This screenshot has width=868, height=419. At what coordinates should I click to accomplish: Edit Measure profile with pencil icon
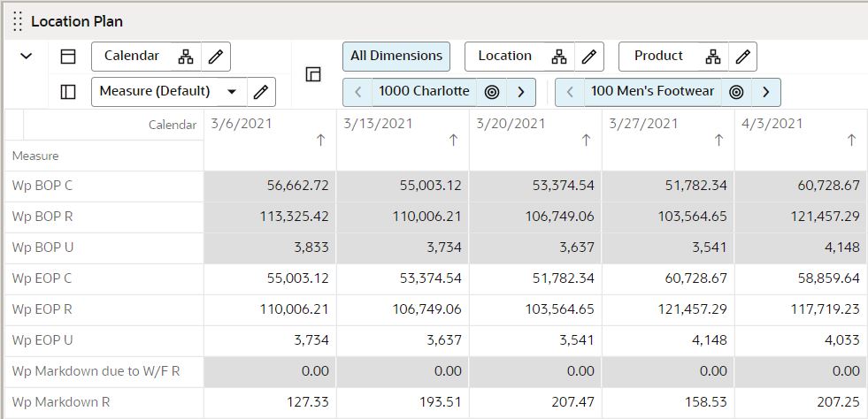coord(261,92)
